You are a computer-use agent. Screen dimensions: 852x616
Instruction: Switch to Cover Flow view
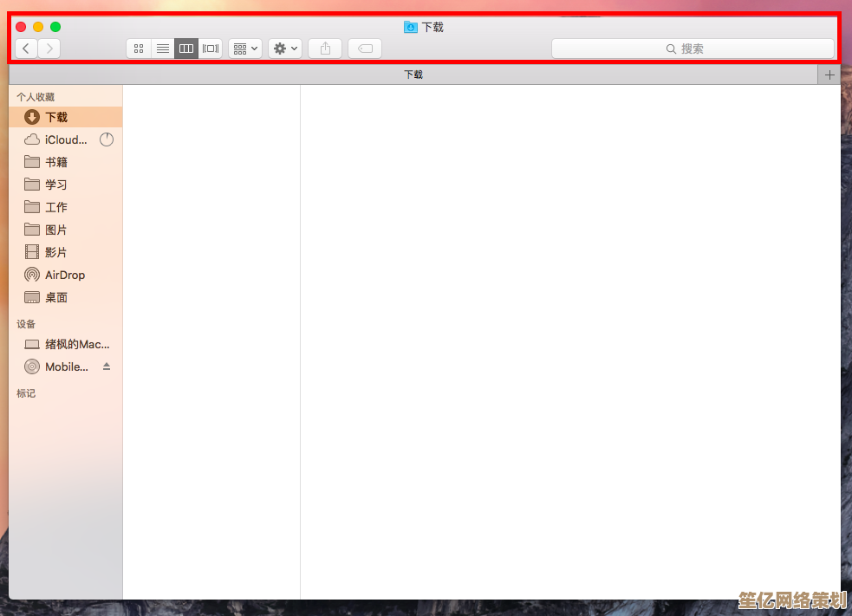(x=211, y=49)
